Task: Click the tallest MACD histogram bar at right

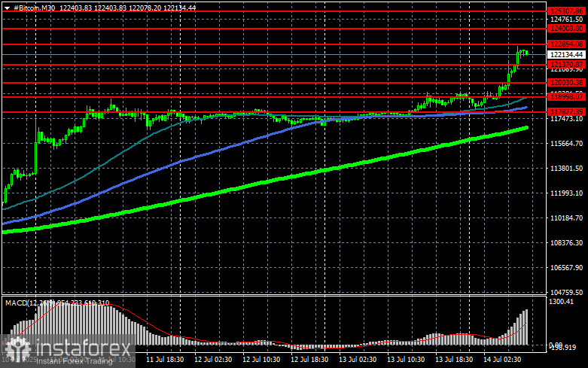Action: click(x=526, y=327)
